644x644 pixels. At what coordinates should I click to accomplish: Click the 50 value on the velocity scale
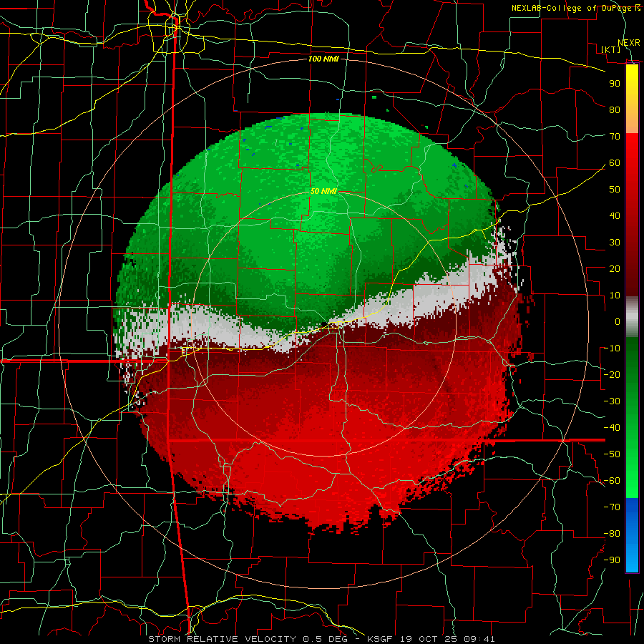[615, 190]
